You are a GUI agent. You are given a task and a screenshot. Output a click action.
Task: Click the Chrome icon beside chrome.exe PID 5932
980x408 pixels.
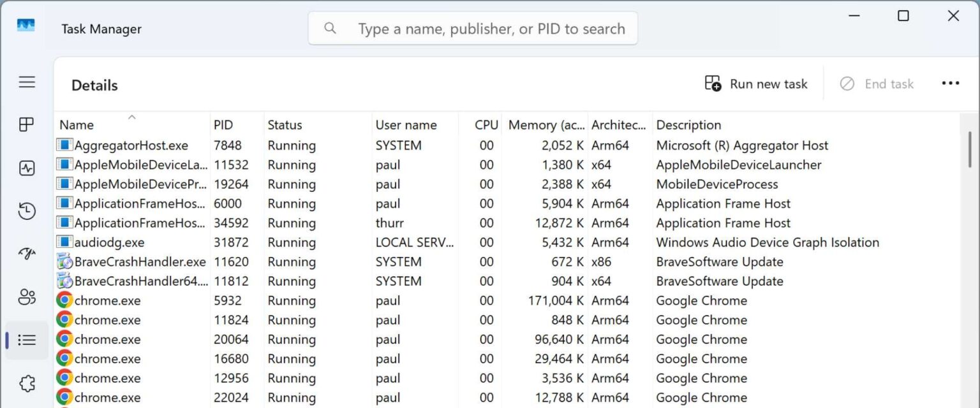64,300
